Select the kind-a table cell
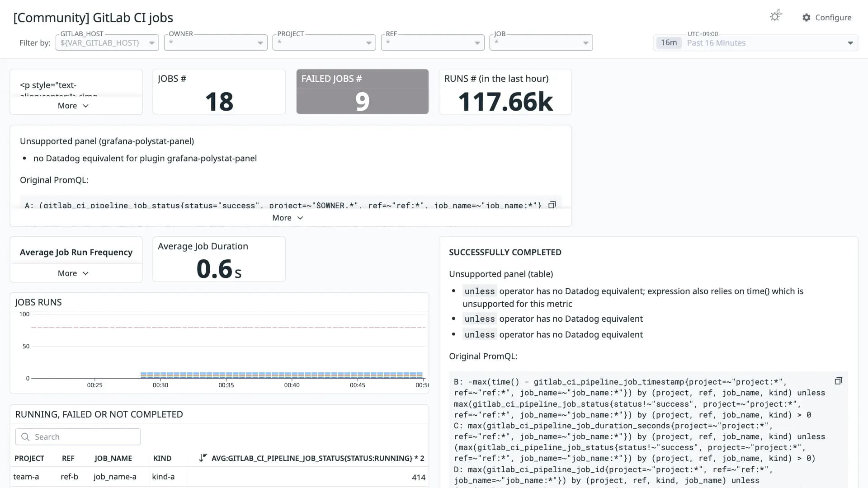868x488 pixels. point(163,477)
